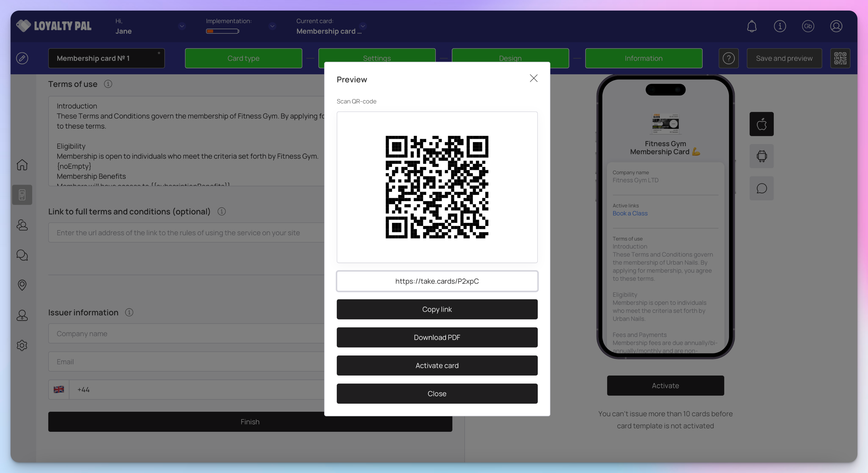Click the user profile icon
The height and width of the screenshot is (473, 868).
pyautogui.click(x=836, y=26)
